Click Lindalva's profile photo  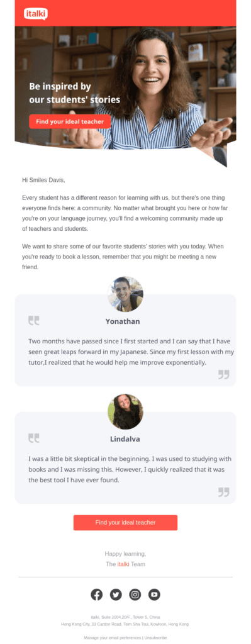[125, 412]
